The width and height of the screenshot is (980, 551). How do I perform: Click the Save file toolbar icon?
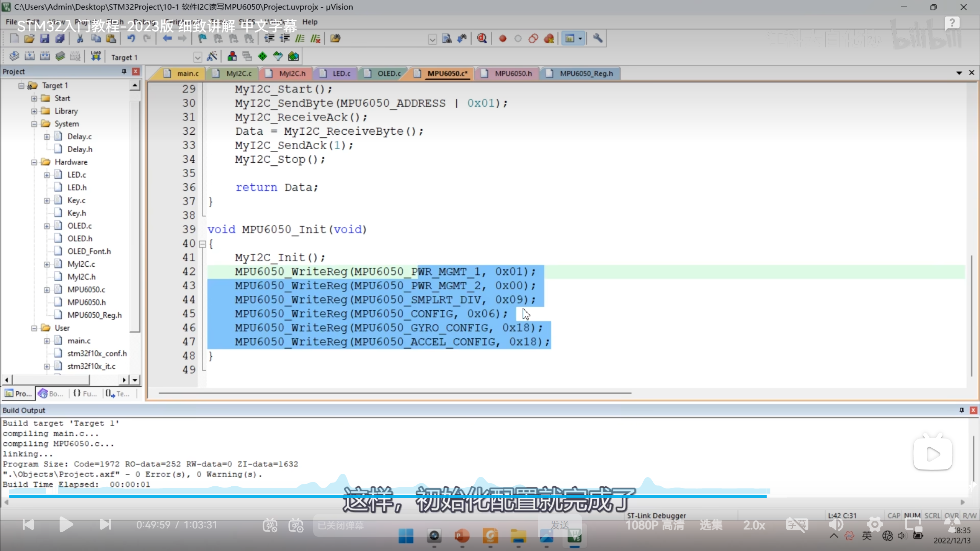point(44,38)
